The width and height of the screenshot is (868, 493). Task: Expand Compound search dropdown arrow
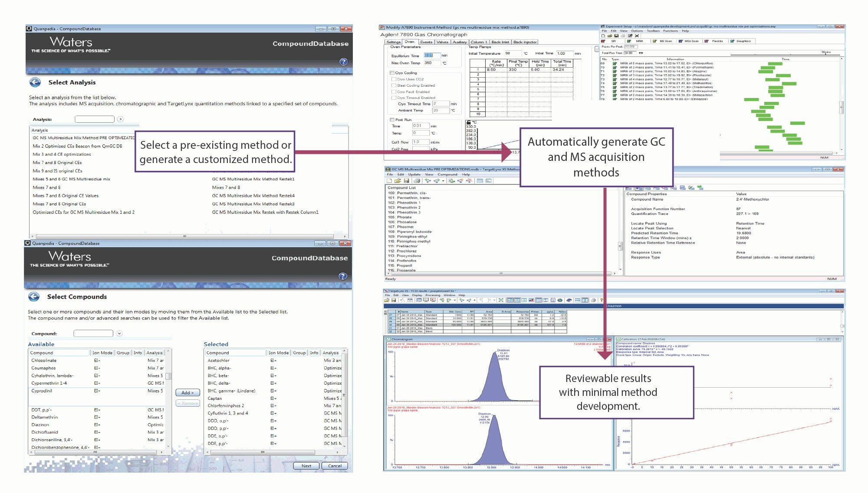point(119,333)
